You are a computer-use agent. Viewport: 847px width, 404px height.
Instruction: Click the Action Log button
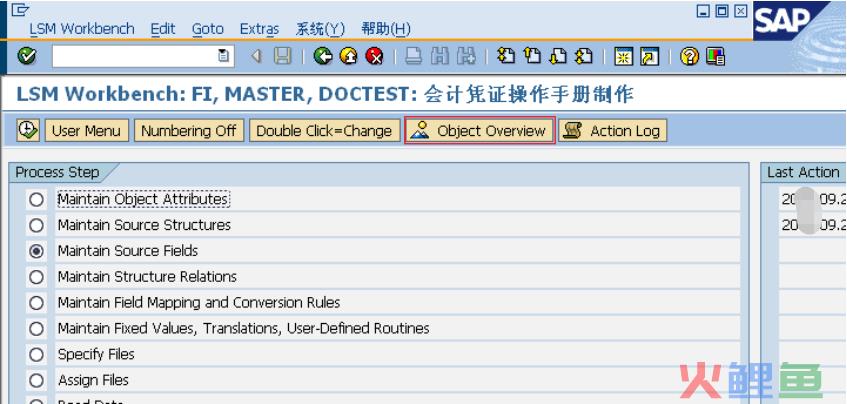point(613,131)
